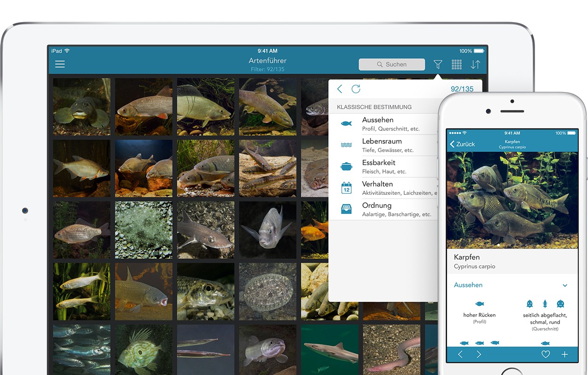Open the first fish thumbnail in grid
The height and width of the screenshot is (375, 588).
click(82, 106)
